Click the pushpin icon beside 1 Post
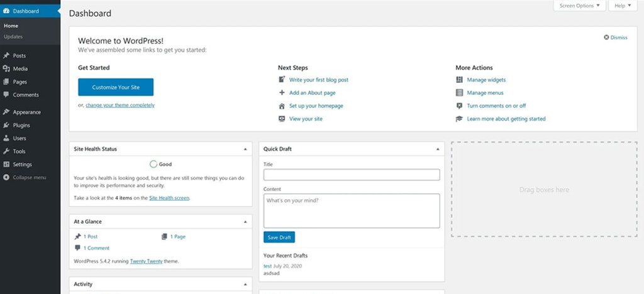 coord(77,237)
